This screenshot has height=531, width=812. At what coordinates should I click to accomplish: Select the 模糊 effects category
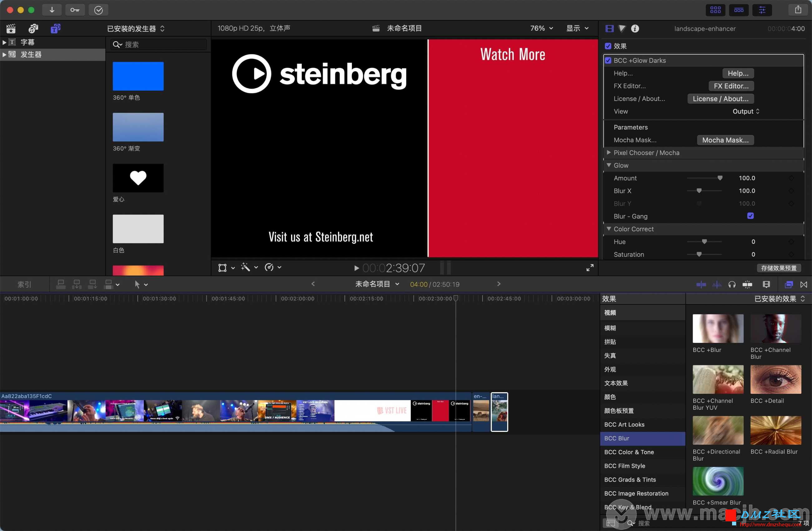[x=642, y=328]
